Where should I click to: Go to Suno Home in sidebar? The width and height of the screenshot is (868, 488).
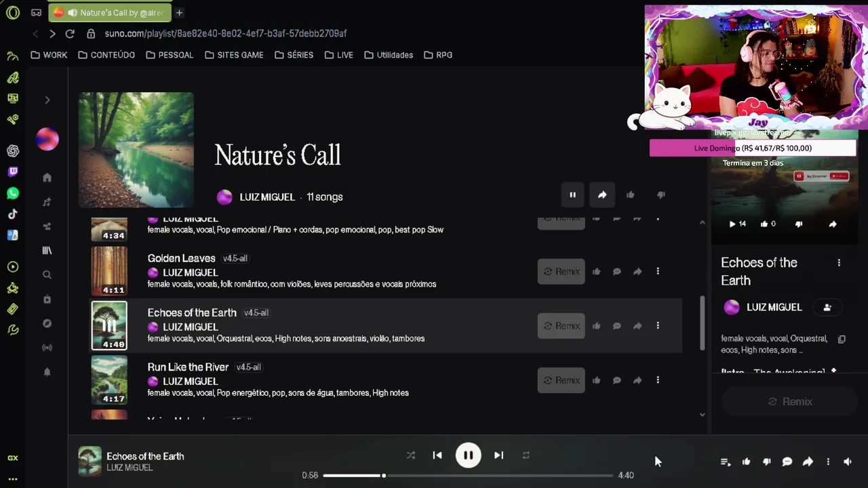(47, 178)
